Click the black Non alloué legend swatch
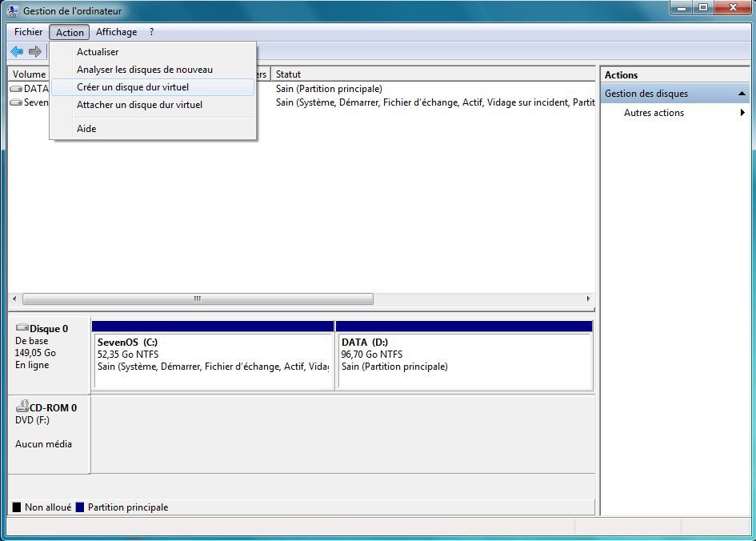Image resolution: width=756 pixels, height=541 pixels. tap(16, 507)
